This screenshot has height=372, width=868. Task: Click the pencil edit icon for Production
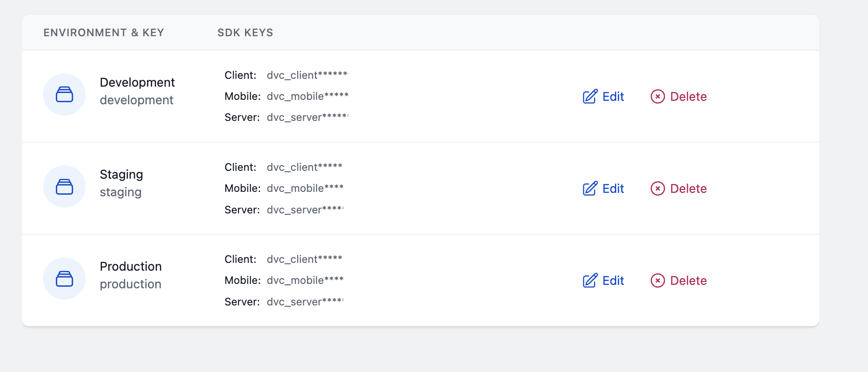590,280
